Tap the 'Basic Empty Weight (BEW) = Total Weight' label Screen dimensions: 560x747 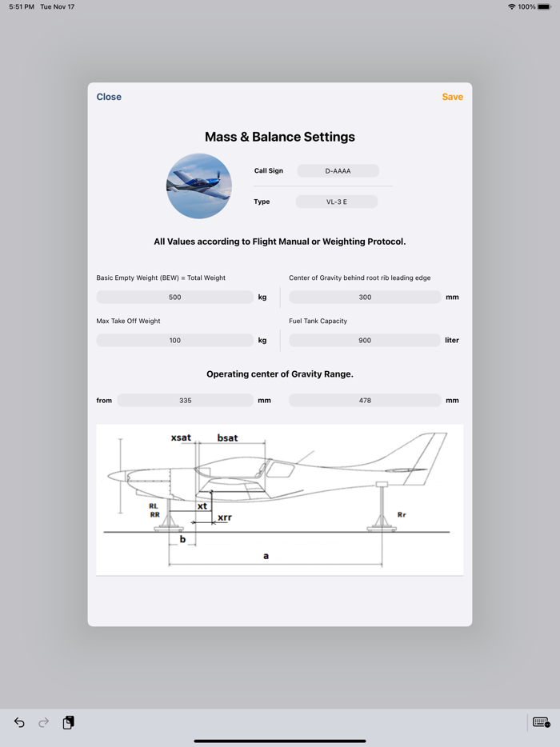tap(161, 278)
